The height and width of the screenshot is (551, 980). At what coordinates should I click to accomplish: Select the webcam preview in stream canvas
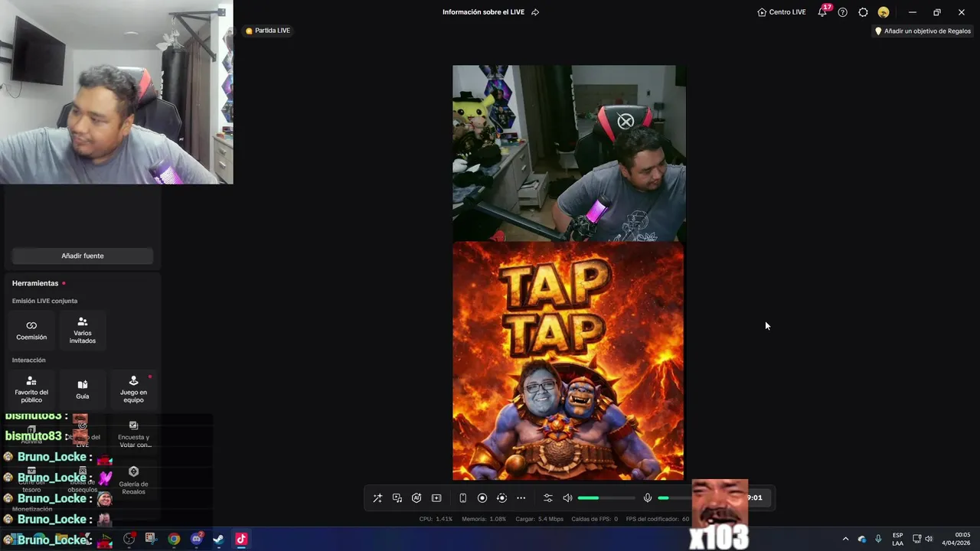pyautogui.click(x=569, y=153)
